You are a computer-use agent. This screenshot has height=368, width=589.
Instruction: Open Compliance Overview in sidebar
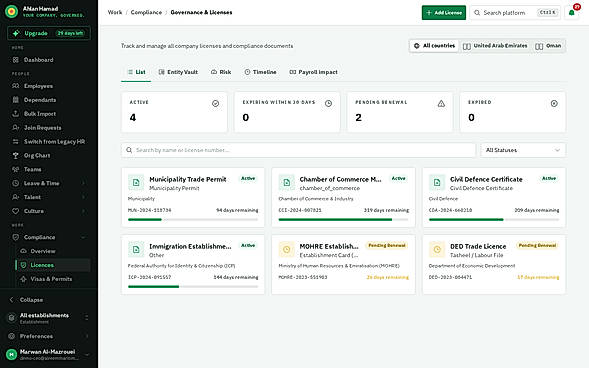click(43, 251)
